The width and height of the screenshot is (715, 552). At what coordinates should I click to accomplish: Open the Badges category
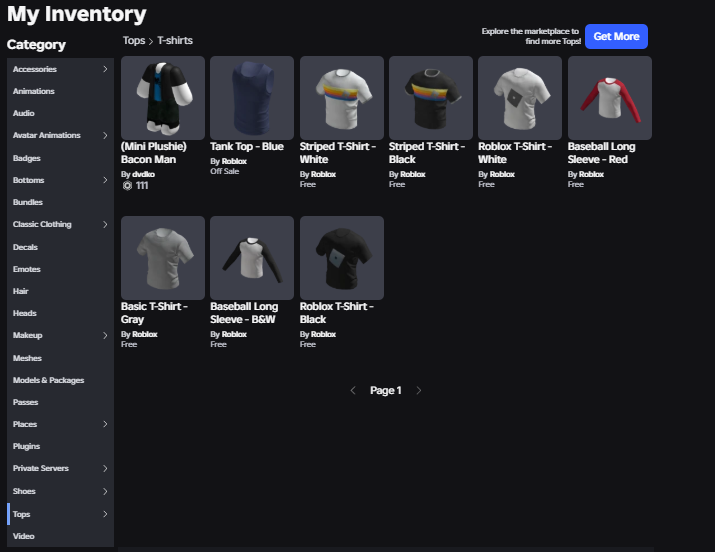(x=27, y=158)
